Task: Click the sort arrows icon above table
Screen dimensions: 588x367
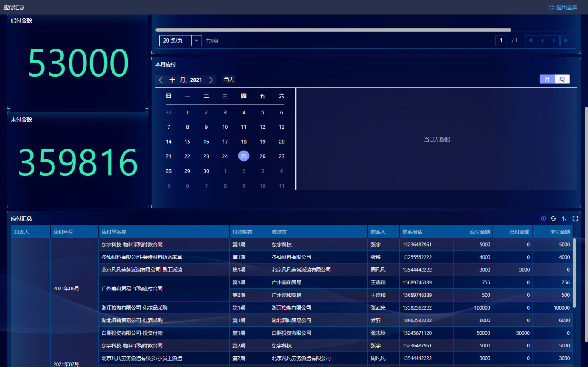Action: (564, 219)
